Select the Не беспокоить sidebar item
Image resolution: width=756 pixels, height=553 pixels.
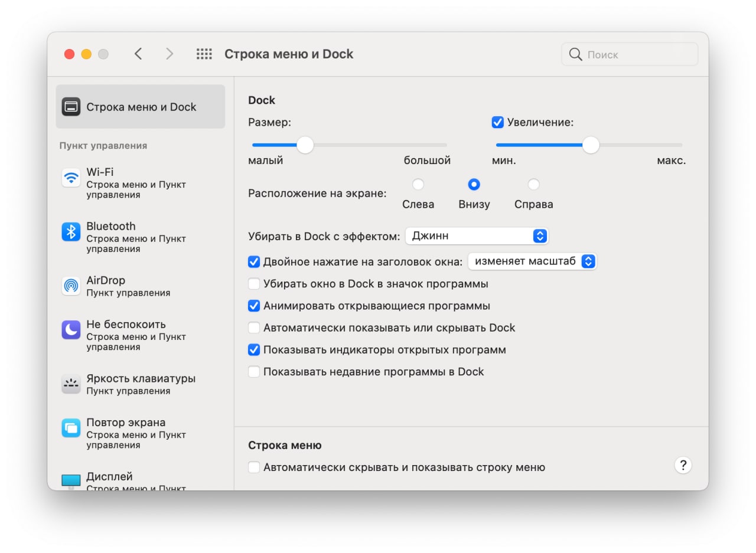pyautogui.click(x=141, y=335)
